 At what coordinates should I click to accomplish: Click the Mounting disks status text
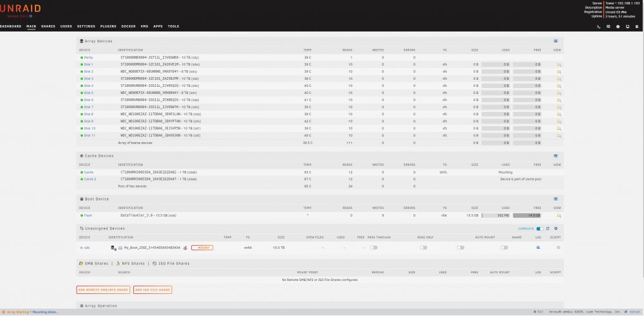pyautogui.click(x=45, y=312)
